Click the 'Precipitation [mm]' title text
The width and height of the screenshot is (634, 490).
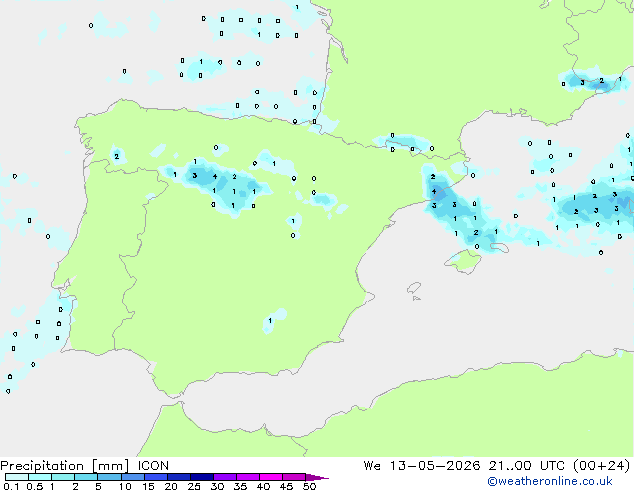(x=65, y=466)
